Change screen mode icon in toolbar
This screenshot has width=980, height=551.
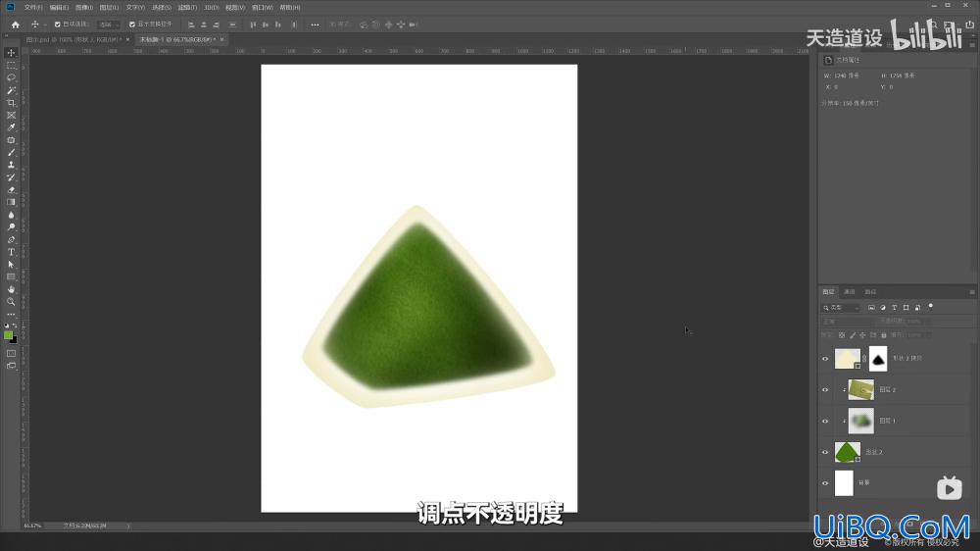point(11,366)
